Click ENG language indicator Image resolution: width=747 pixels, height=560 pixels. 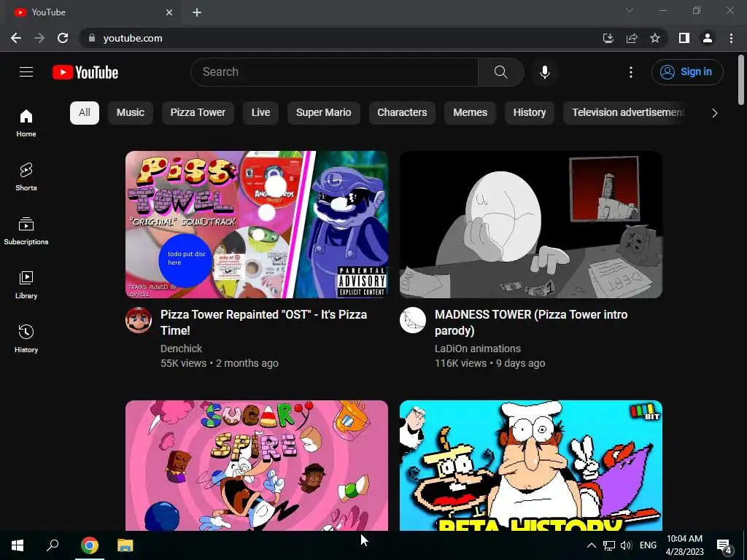point(648,545)
